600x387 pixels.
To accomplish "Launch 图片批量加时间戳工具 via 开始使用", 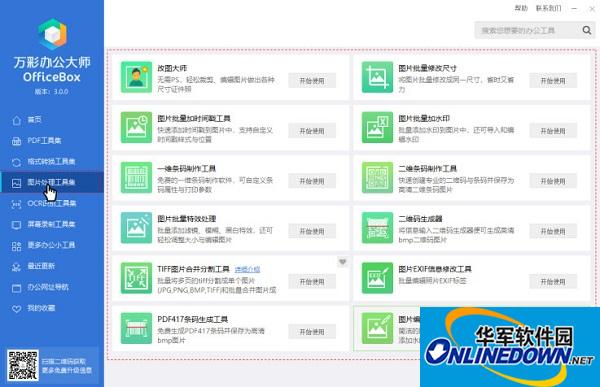I will click(312, 131).
